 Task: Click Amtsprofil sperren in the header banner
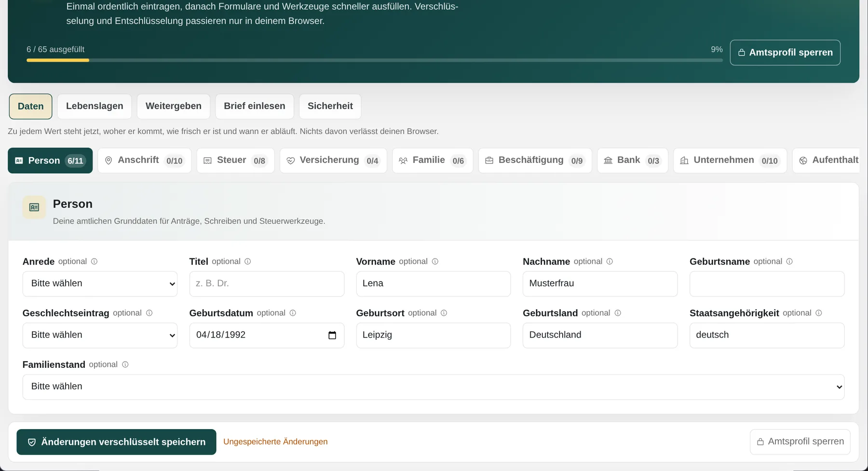point(785,53)
